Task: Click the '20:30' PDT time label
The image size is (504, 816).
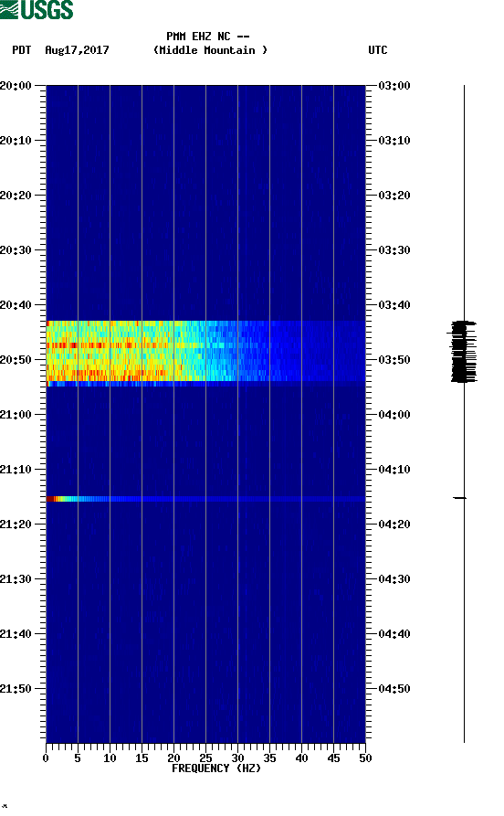Action: click(x=16, y=250)
